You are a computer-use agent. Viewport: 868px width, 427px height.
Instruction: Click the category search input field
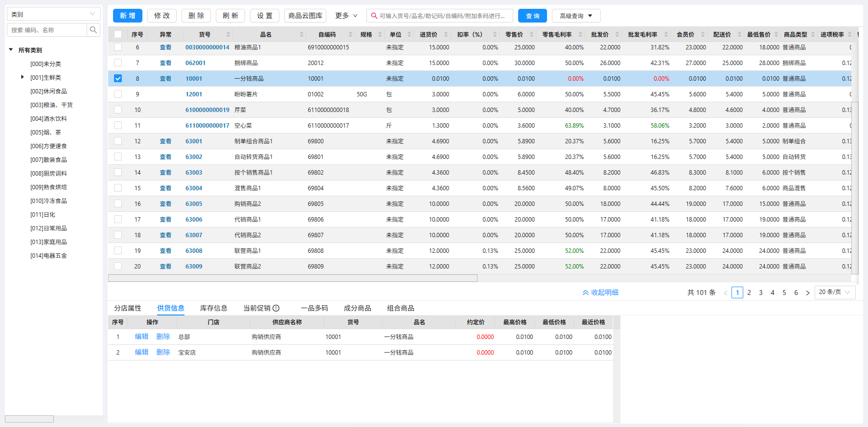[47, 30]
